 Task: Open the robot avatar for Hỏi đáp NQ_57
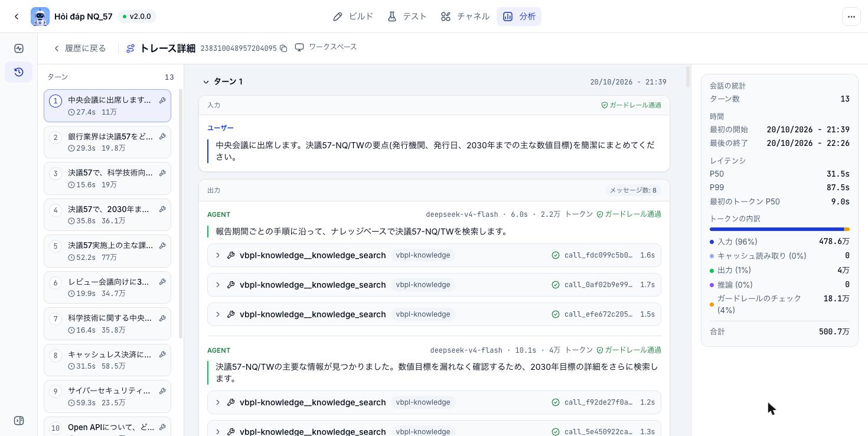[x=40, y=17]
